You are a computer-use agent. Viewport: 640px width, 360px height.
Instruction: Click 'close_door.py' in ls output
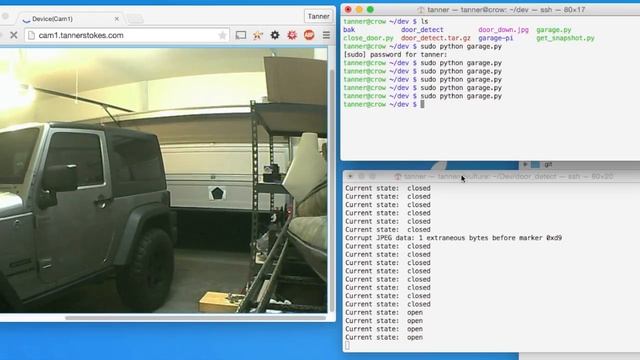pos(369,38)
